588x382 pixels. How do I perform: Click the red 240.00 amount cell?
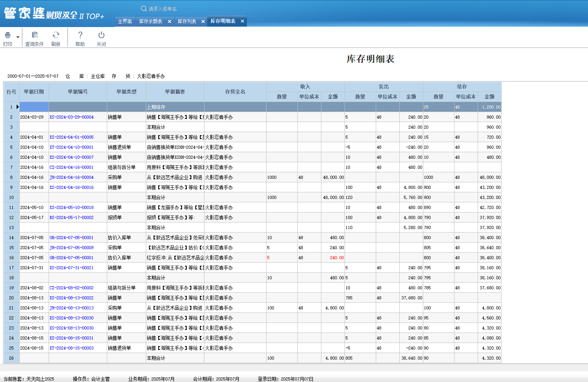pyautogui.click(x=333, y=258)
